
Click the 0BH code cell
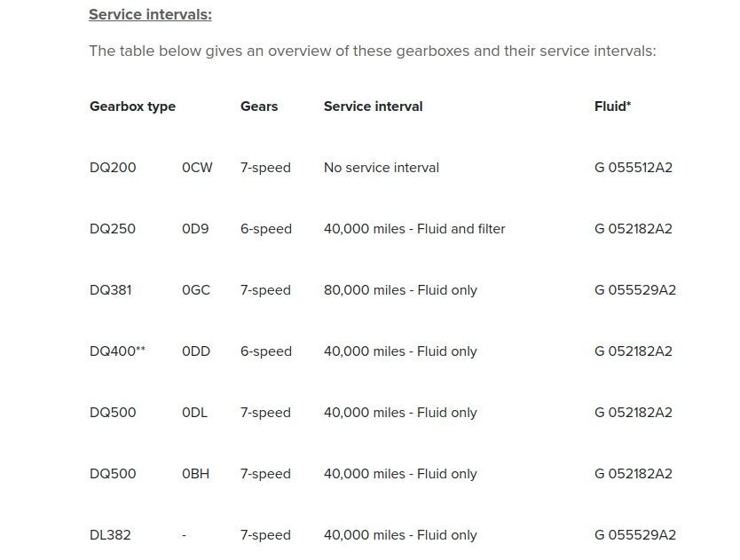coord(196,474)
